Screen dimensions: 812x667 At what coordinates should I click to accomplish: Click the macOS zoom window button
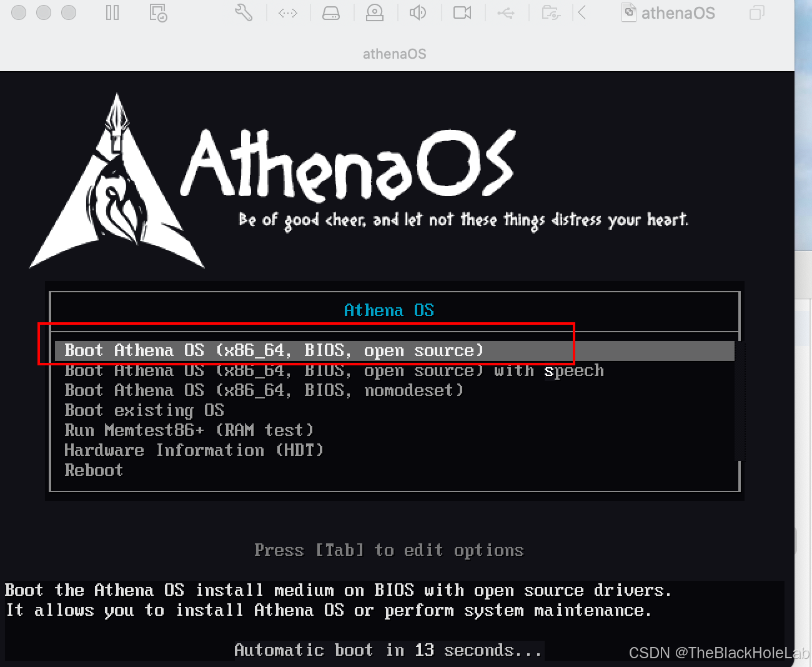pyautogui.click(x=69, y=12)
